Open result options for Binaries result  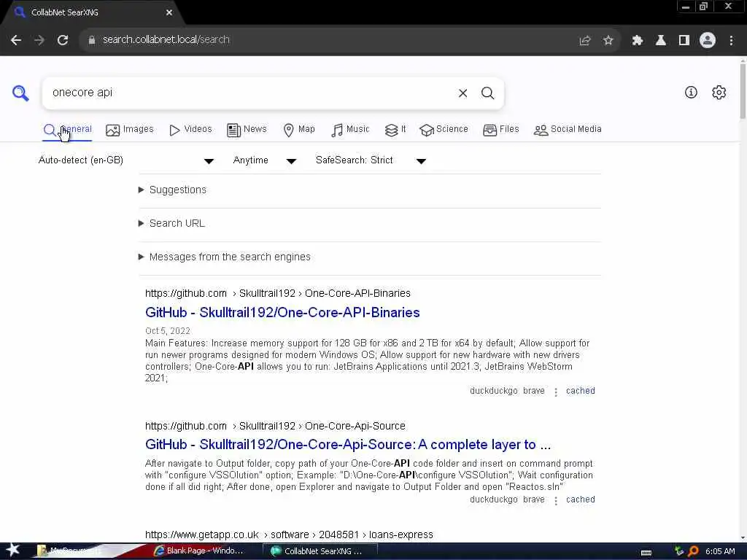coord(555,392)
